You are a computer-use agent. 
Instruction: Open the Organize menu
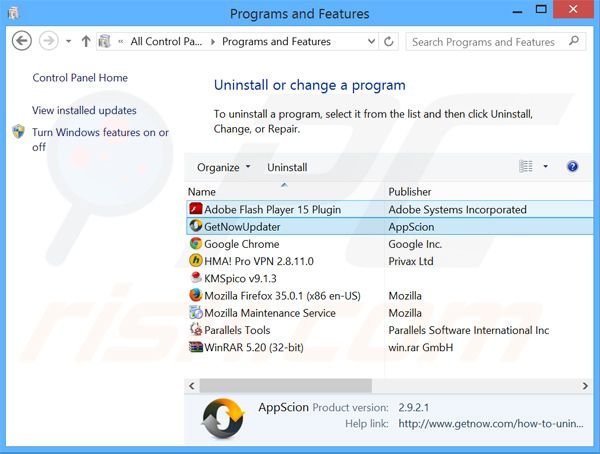[x=223, y=167]
